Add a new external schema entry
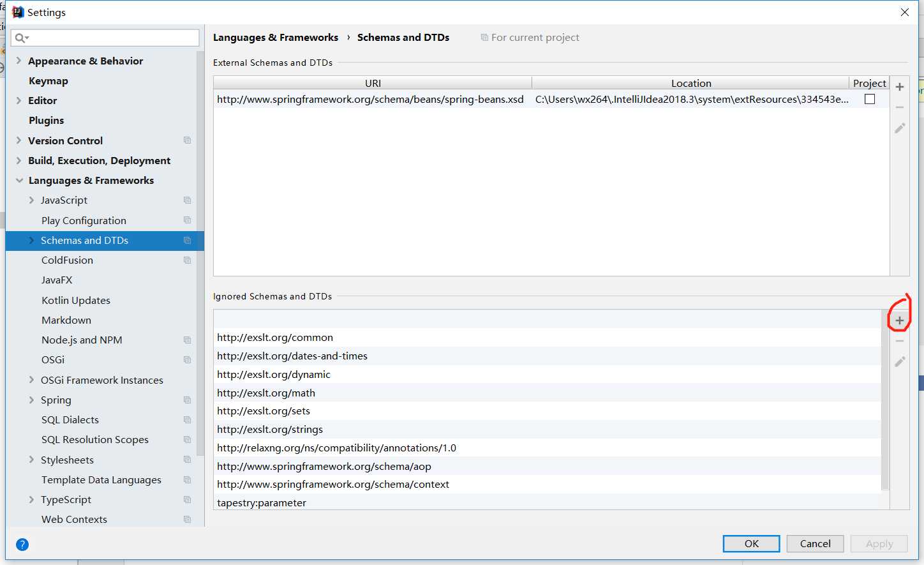This screenshot has height=565, width=924. (900, 87)
